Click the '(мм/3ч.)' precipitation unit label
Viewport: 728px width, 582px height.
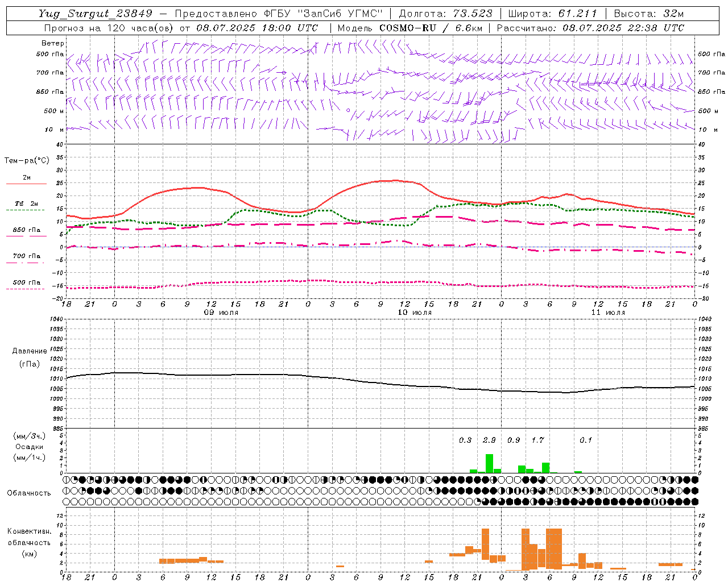(30, 436)
